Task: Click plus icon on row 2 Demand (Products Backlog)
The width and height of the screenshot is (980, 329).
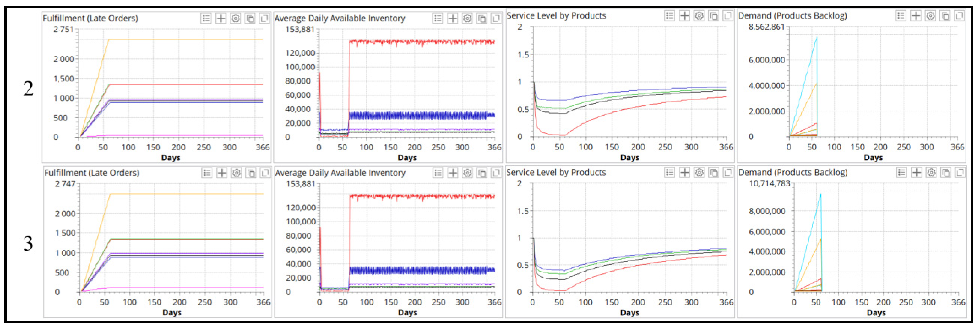Action: click(x=916, y=16)
